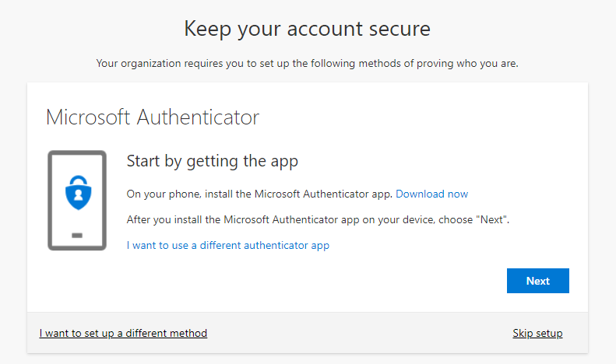Click the blue Next button
The width and height of the screenshot is (616, 364).
pos(538,281)
